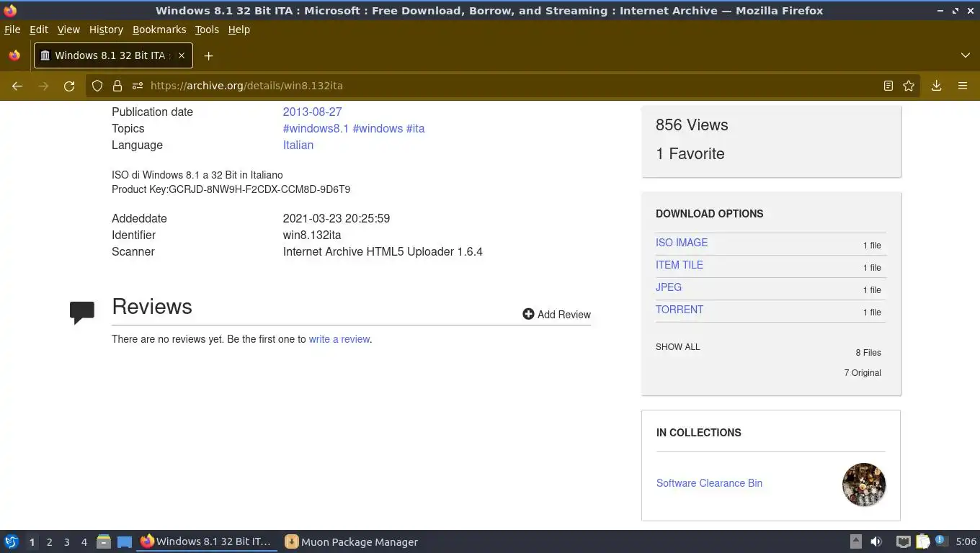Open the #windows topic link
This screenshot has width=980, height=553.
[x=378, y=128]
